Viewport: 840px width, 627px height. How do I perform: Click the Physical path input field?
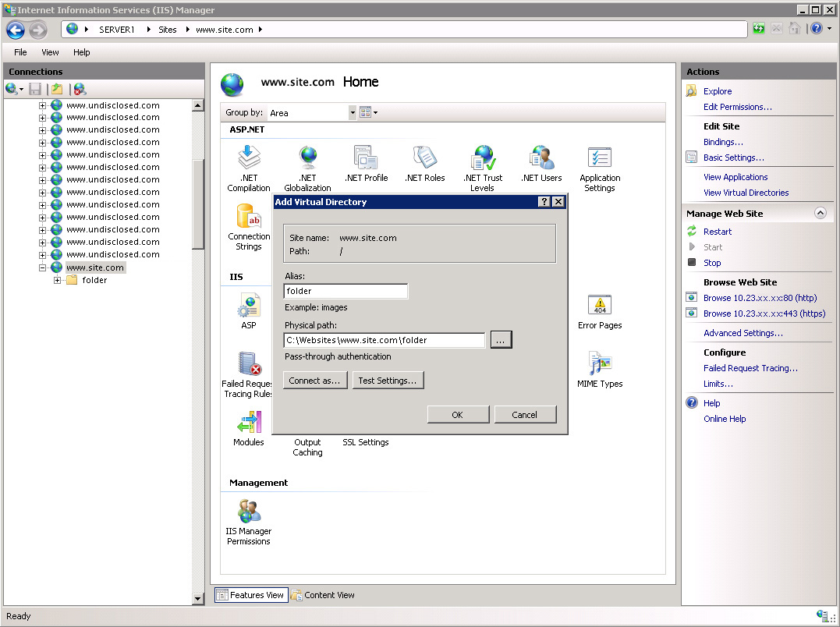384,340
